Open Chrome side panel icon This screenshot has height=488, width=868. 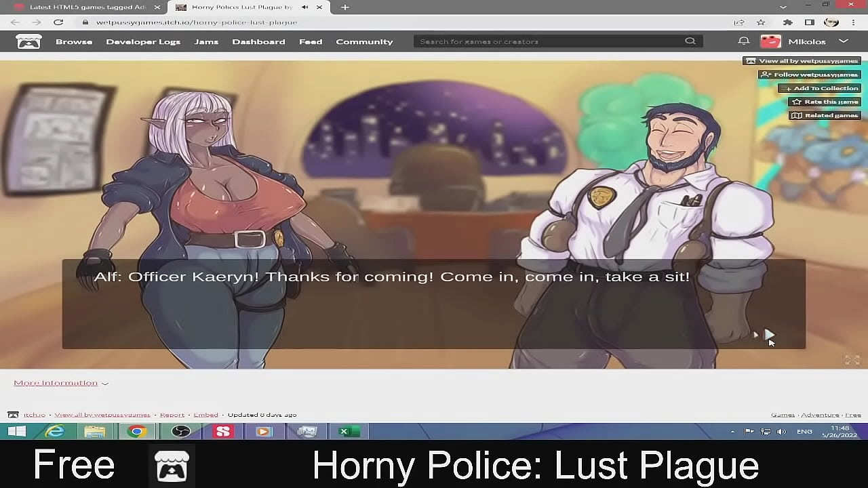tap(809, 22)
